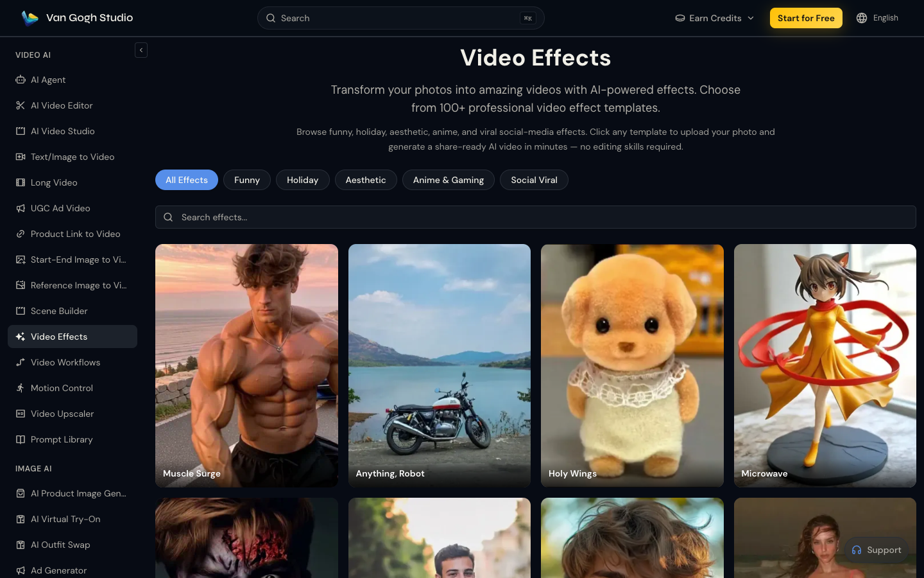924x578 pixels.
Task: Choose the Anything, Robot effect thumbnail
Action: (440, 365)
